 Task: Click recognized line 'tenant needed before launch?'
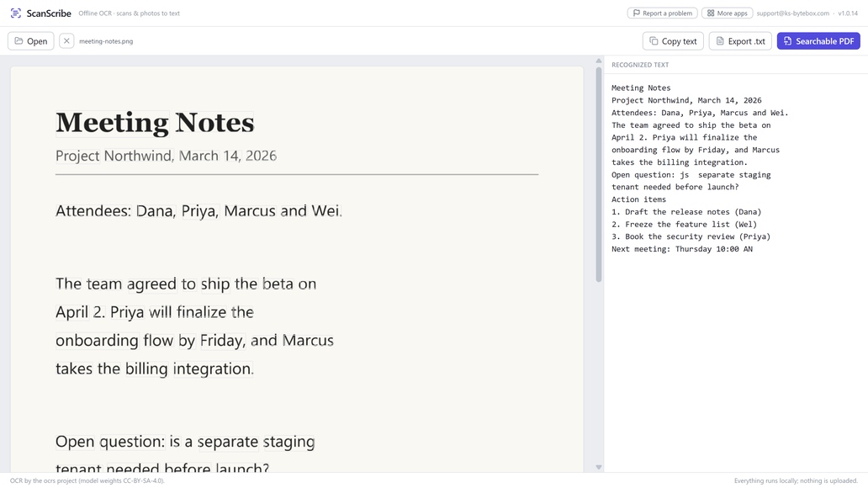pyautogui.click(x=675, y=188)
